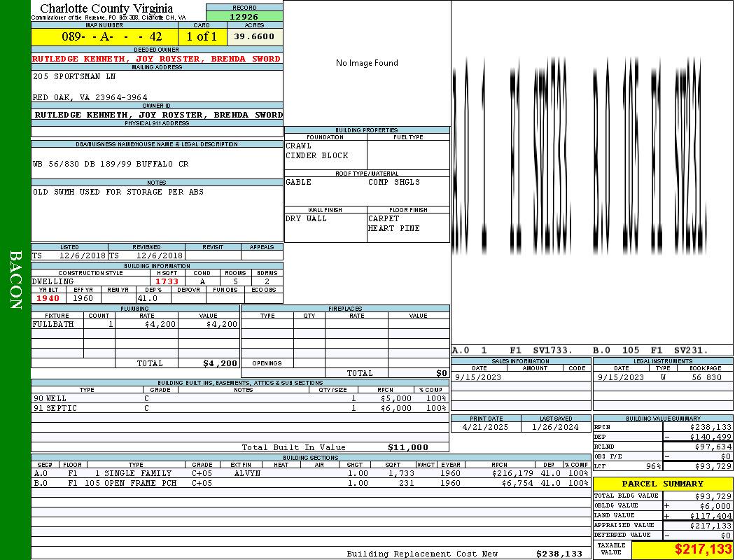Click construction style DWELLING
The width and height of the screenshot is (735, 560).
53,281
